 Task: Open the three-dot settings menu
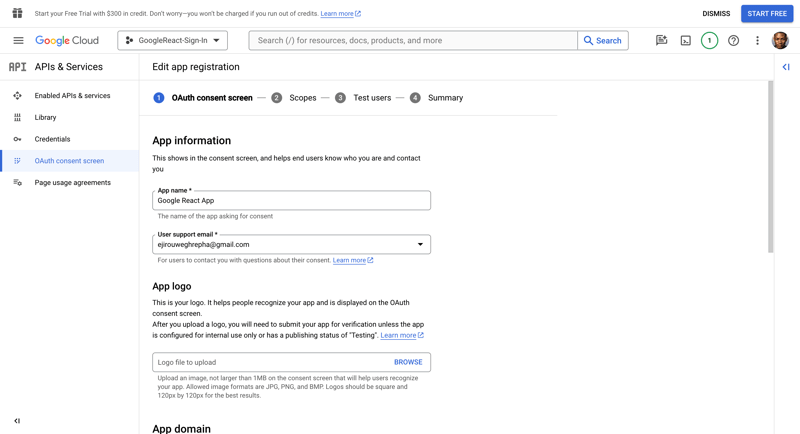[x=757, y=40]
